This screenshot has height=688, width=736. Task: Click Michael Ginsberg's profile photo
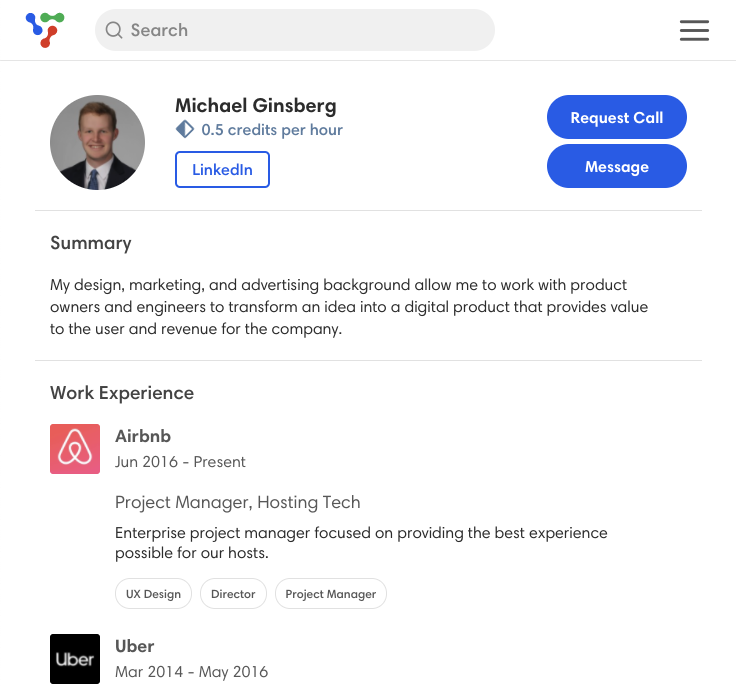pos(98,142)
